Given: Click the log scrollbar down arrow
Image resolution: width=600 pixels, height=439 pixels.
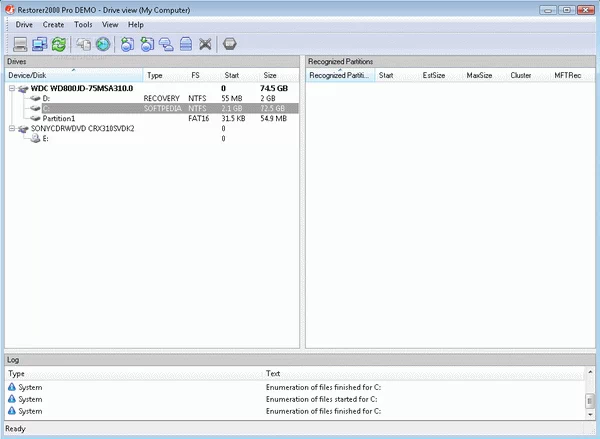Looking at the screenshot, I should (590, 415).
